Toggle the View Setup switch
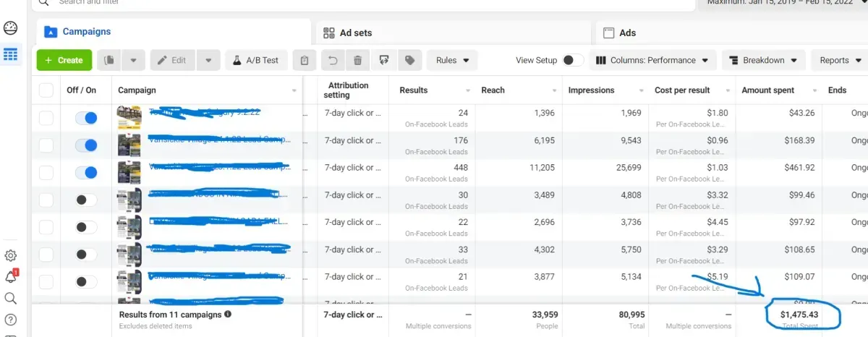This screenshot has height=337, width=868. point(573,61)
